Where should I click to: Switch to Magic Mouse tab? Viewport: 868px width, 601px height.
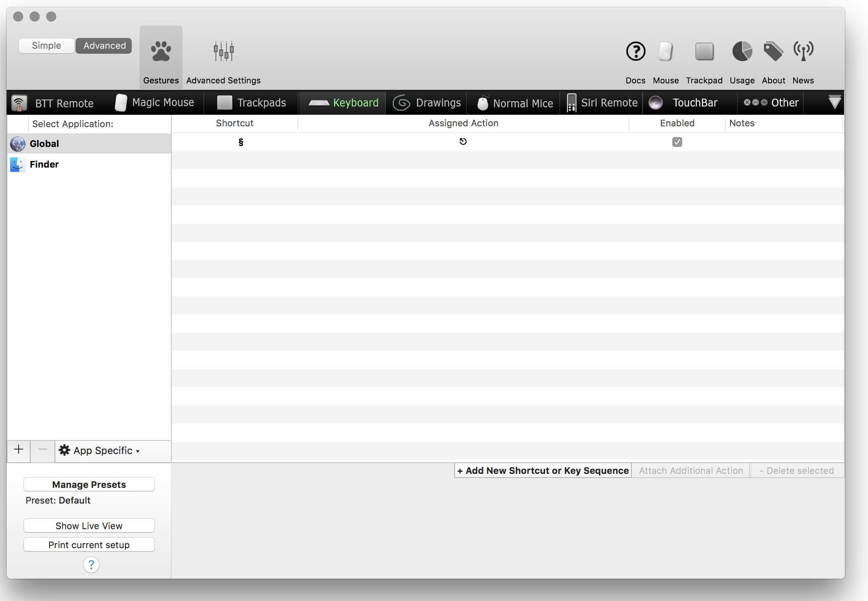coord(154,103)
